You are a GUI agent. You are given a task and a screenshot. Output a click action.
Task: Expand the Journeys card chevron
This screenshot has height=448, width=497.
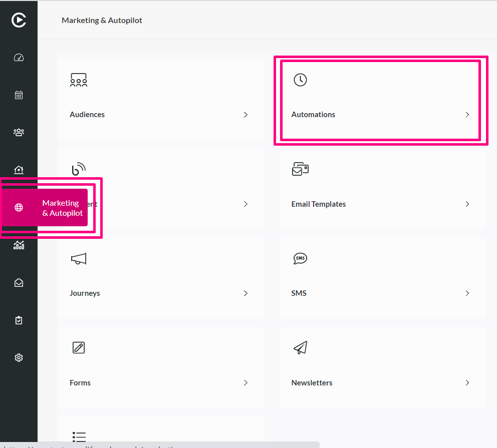pyautogui.click(x=245, y=293)
